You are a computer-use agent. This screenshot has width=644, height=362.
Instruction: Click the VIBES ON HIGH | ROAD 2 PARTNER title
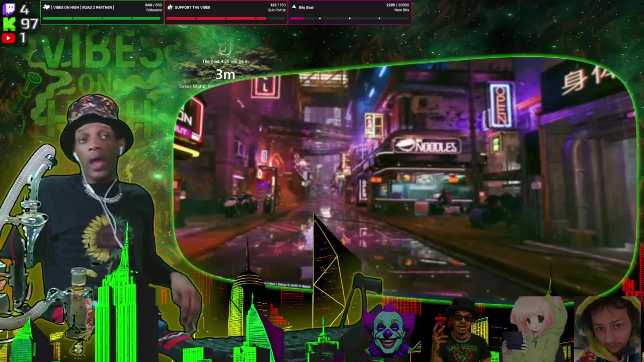[83, 7]
